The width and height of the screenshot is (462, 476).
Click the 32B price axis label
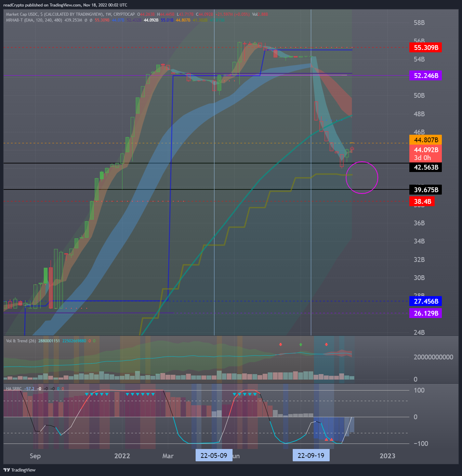(419, 260)
